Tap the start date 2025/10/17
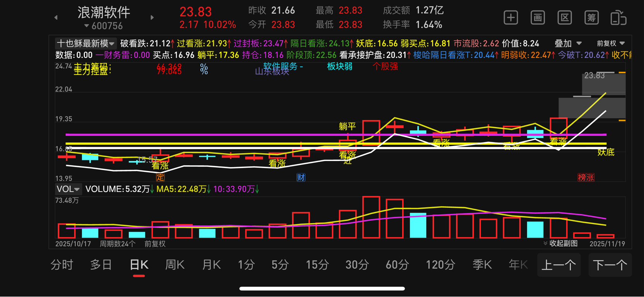Image resolution: width=644 pixels, height=297 pixels. pyautogui.click(x=73, y=244)
